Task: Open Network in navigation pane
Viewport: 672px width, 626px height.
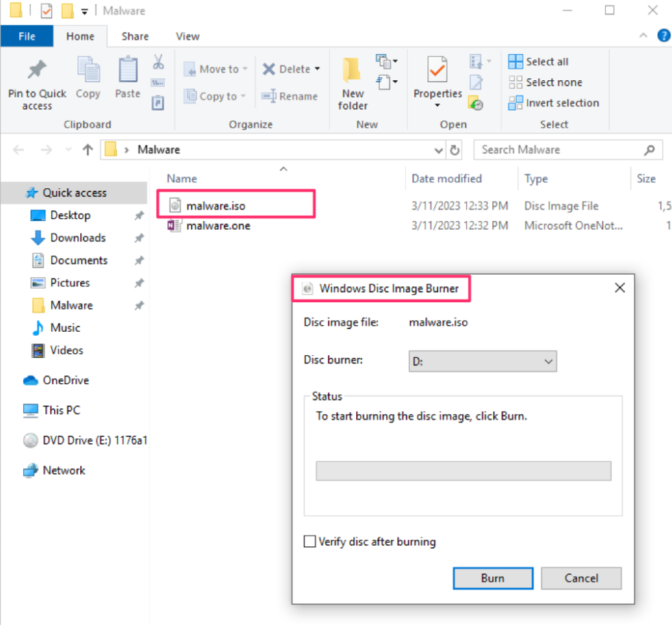Action: [x=64, y=470]
